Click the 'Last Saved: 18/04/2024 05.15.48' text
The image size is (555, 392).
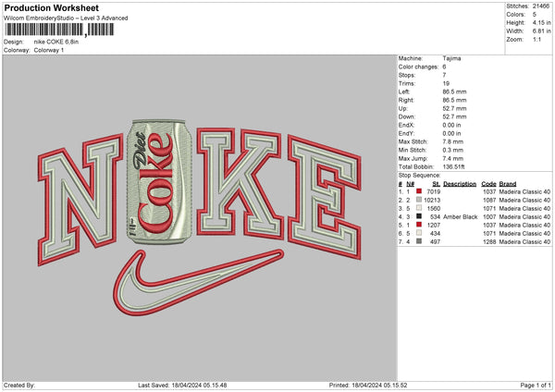(x=182, y=385)
